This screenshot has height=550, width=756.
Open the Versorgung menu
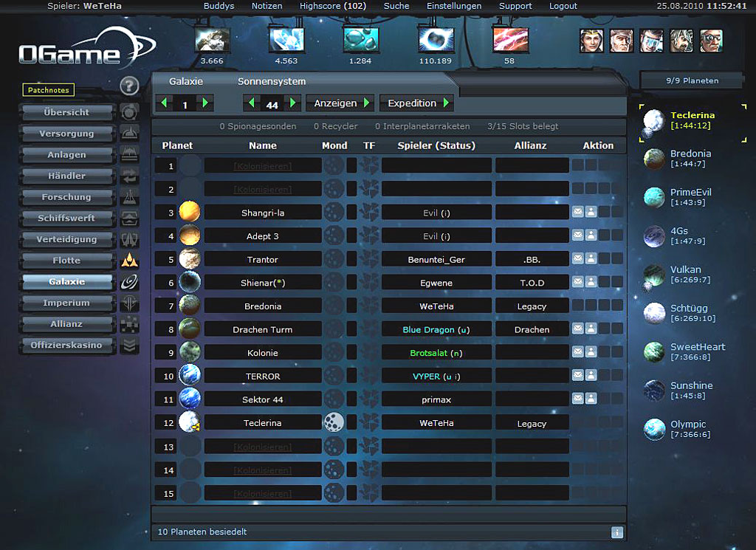coord(66,134)
